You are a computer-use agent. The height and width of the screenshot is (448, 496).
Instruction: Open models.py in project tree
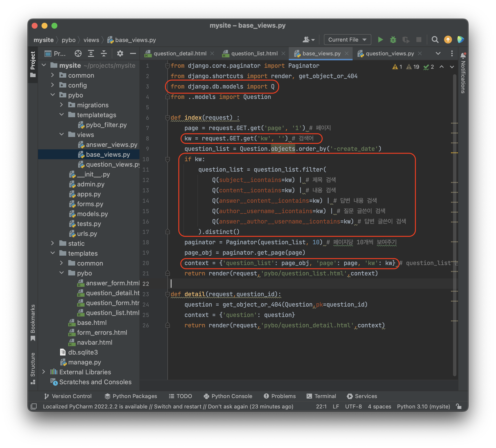coord(92,214)
